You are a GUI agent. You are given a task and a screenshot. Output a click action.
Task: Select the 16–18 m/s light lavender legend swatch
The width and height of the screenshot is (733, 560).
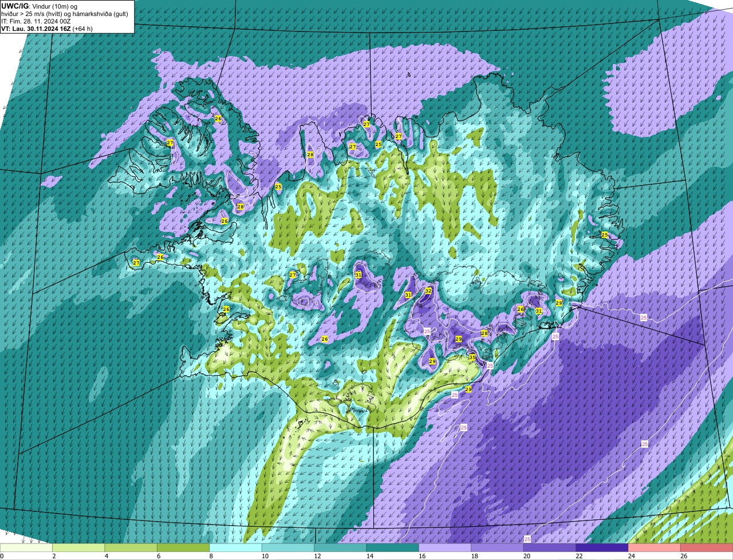pos(445,548)
